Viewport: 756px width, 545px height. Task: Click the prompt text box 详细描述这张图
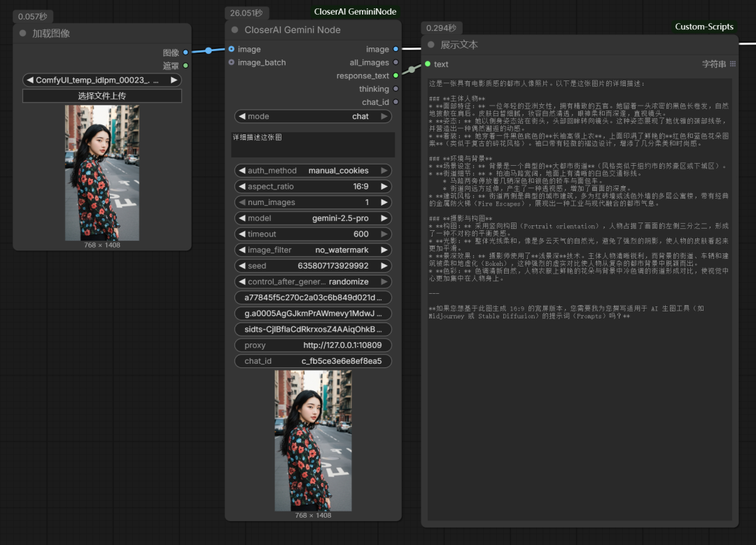(313, 144)
